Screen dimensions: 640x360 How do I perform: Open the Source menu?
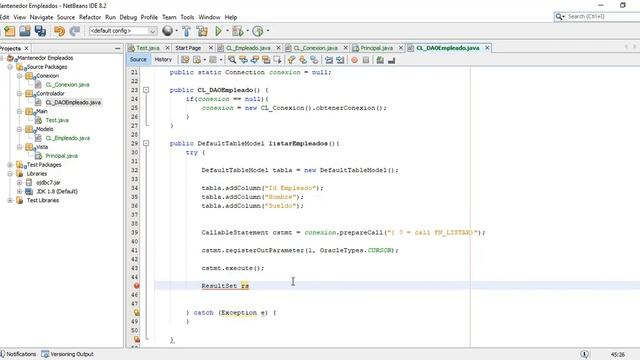pos(66,17)
